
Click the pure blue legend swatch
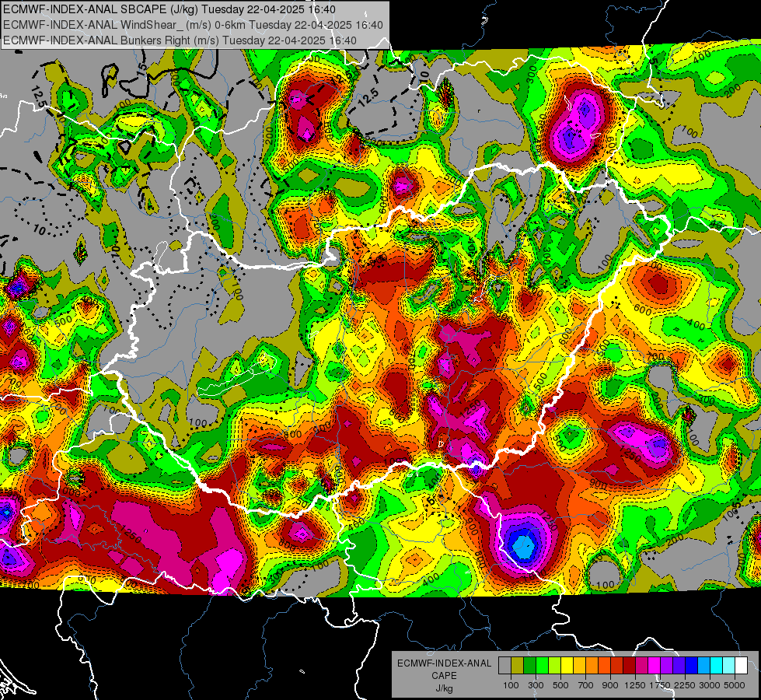click(692, 666)
